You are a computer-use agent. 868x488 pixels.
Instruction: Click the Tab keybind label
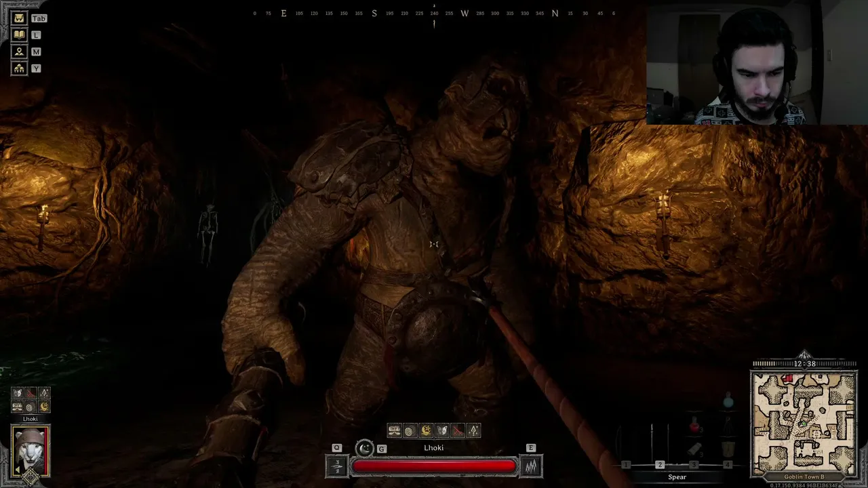[39, 18]
